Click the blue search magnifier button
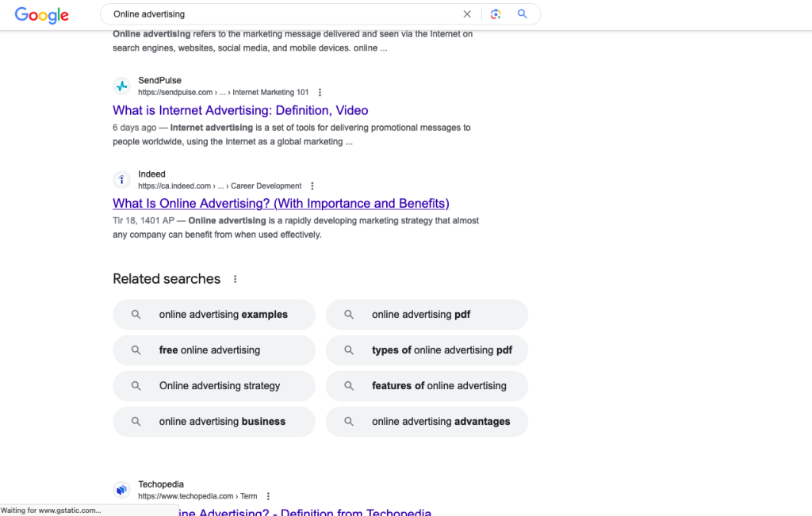This screenshot has height=516, width=812. [522, 14]
